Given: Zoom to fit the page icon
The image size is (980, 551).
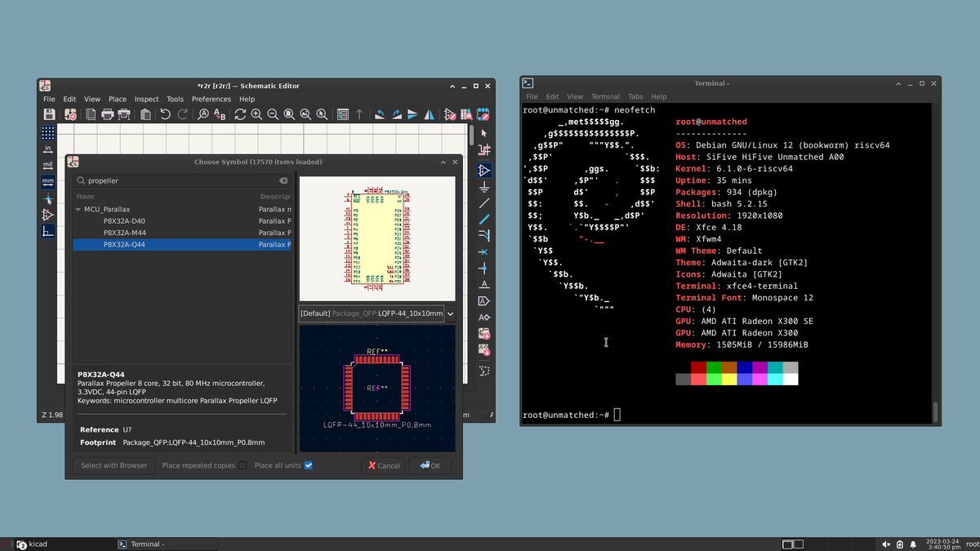Looking at the screenshot, I should (289, 115).
